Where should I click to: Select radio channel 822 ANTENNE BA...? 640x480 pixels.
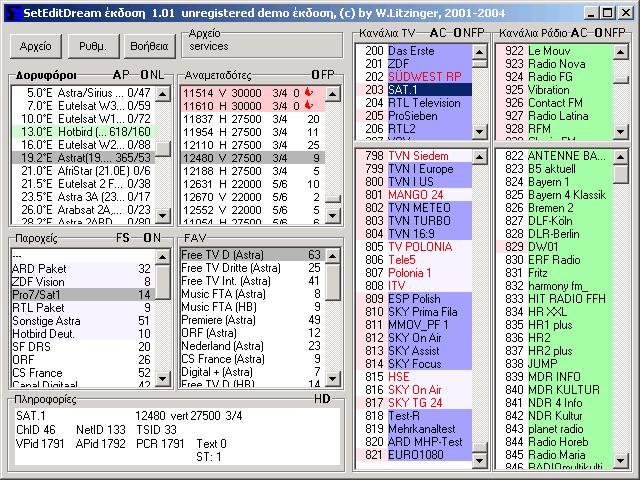coord(555,156)
